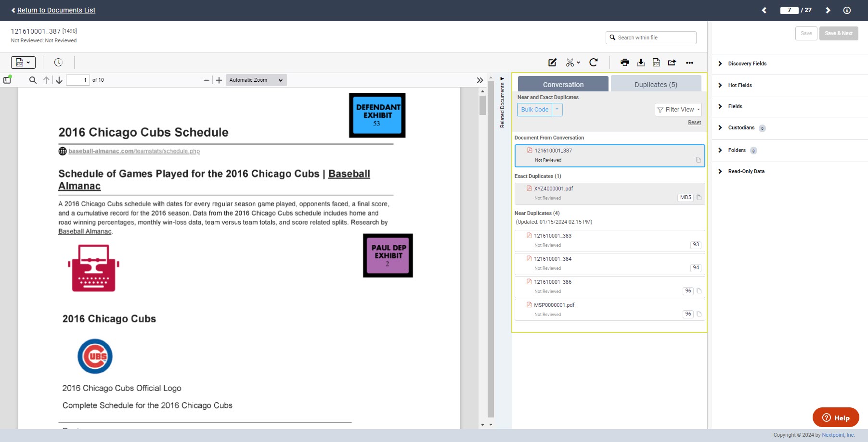
Task: Select XYZ4000001.pdf exact duplicate
Action: 609,193
